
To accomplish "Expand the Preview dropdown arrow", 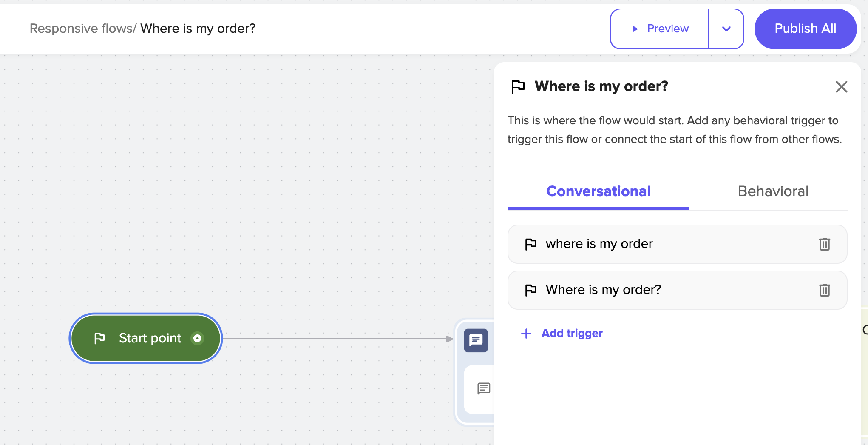I will tap(726, 29).
